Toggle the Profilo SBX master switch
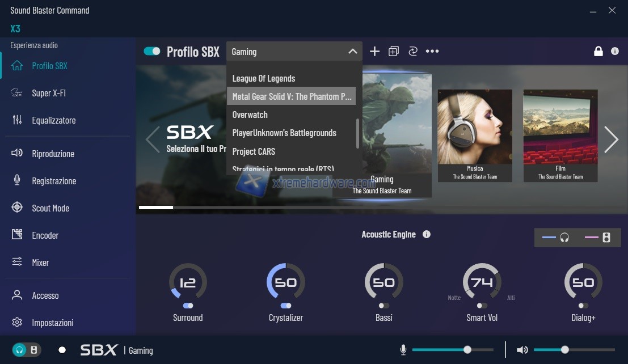Image resolution: width=628 pixels, height=364 pixels. coord(152,52)
